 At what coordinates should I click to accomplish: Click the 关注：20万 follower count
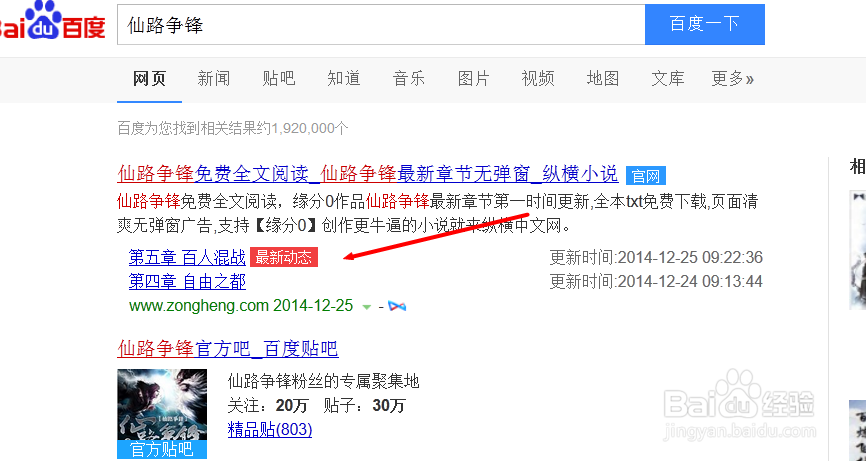click(267, 406)
